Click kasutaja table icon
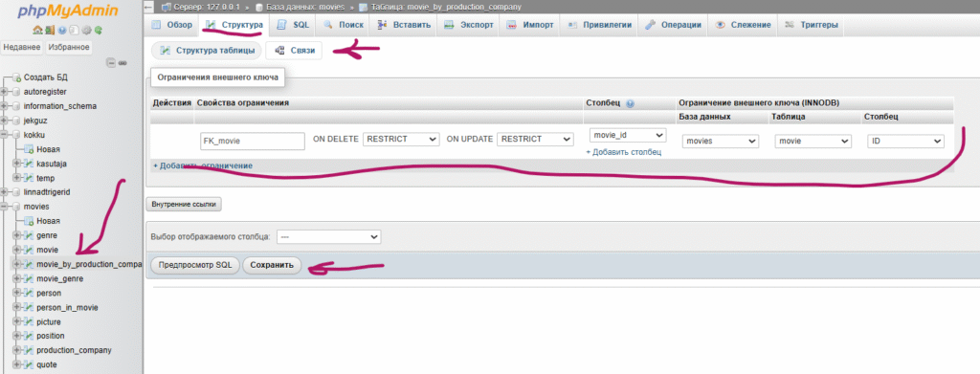This screenshot has height=374, width=980. click(x=29, y=164)
